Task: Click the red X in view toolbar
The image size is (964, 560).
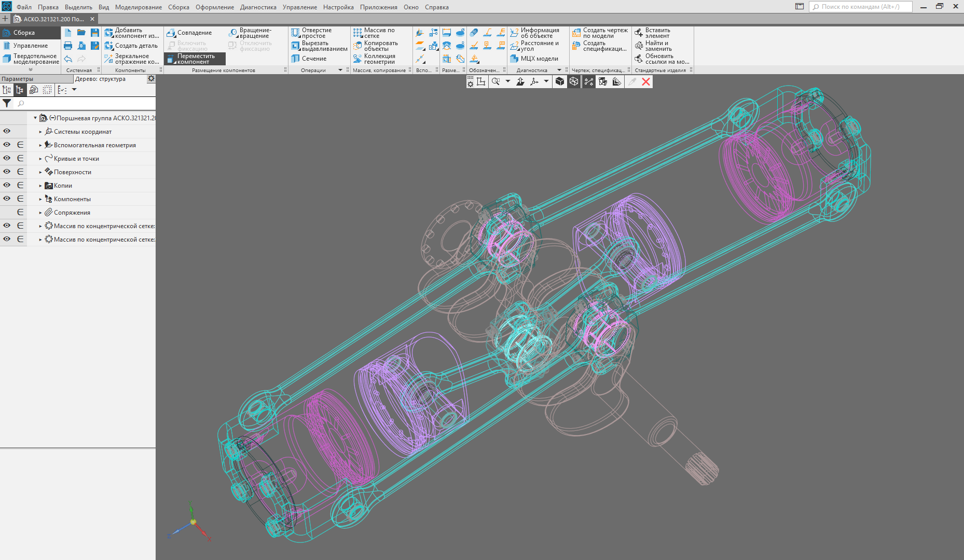Action: tap(646, 81)
